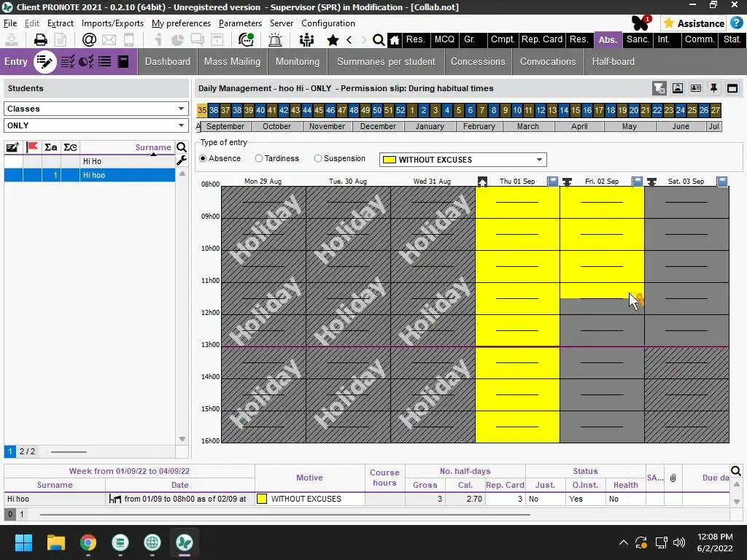Open the WITHOUT EXCUSES motive dropdown

463,160
